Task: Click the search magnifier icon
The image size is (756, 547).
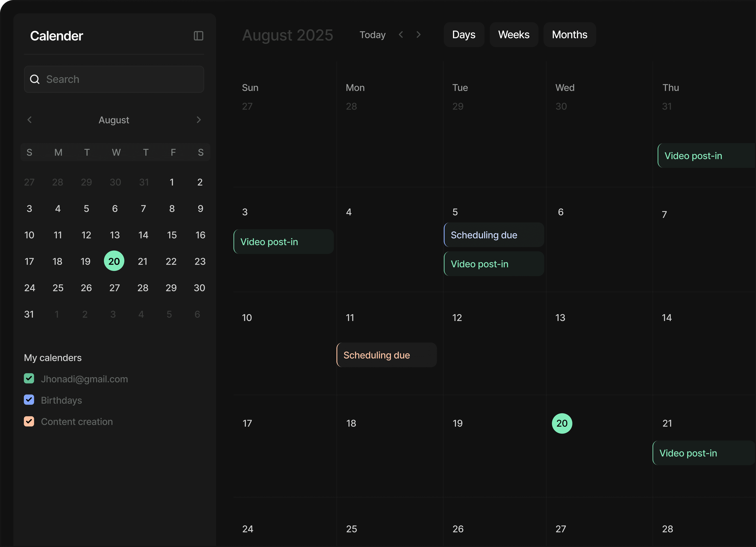Action: 35,79
